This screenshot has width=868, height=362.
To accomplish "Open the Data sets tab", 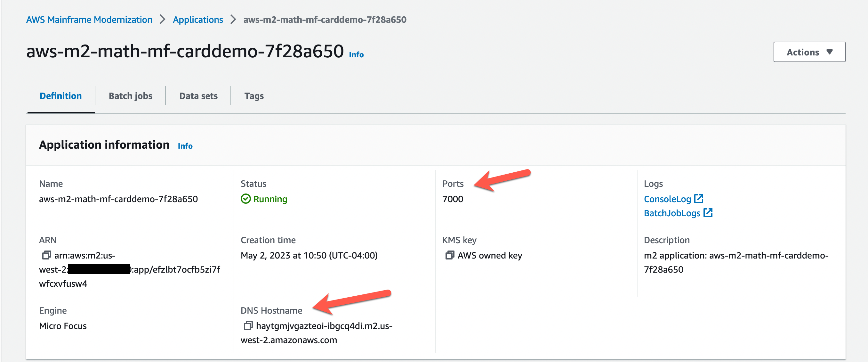I will click(x=198, y=96).
